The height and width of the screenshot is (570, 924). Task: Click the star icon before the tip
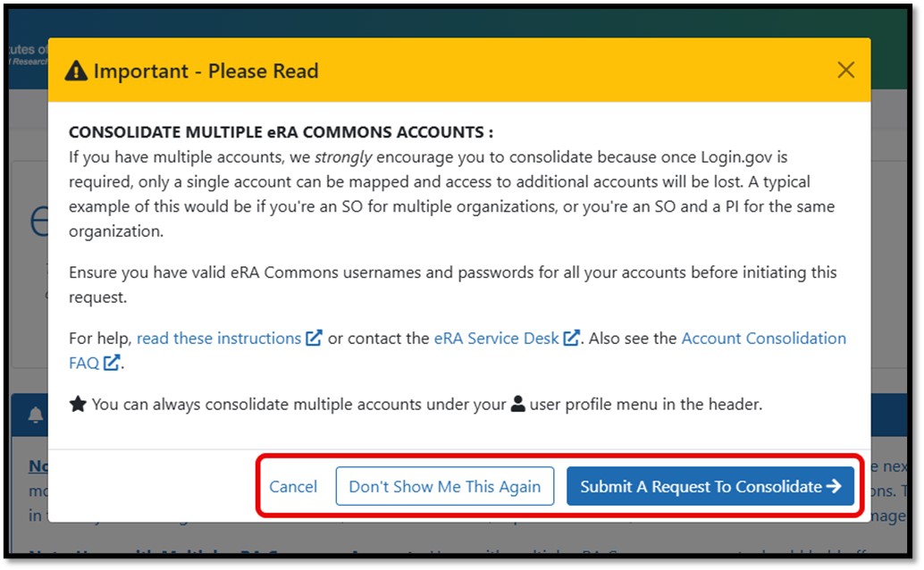78,404
